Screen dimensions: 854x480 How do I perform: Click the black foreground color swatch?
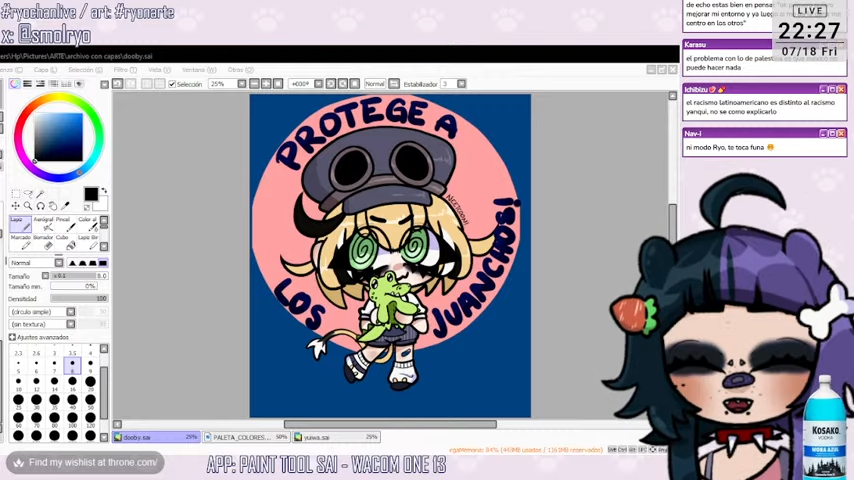pos(90,194)
